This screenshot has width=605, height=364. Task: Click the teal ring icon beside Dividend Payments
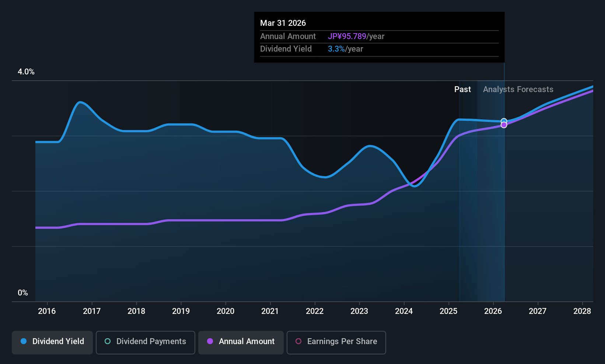click(108, 341)
